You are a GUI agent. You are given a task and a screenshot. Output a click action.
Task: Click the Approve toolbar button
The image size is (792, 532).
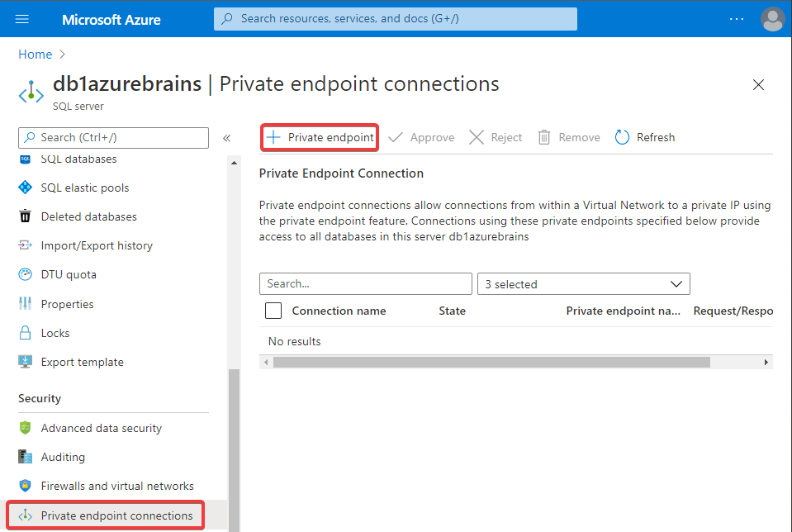point(421,137)
